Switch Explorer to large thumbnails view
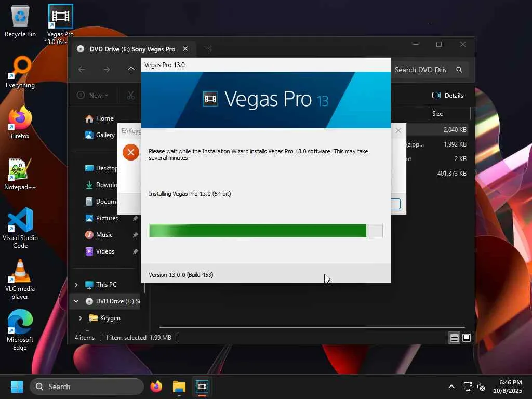Screen dimensions: 532x399 pyautogui.click(x=467, y=338)
